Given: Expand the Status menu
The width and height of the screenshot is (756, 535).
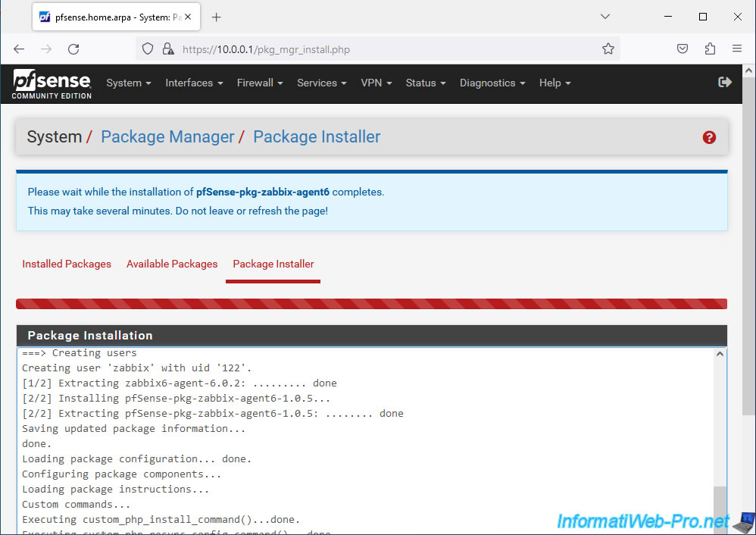Looking at the screenshot, I should click(x=425, y=83).
